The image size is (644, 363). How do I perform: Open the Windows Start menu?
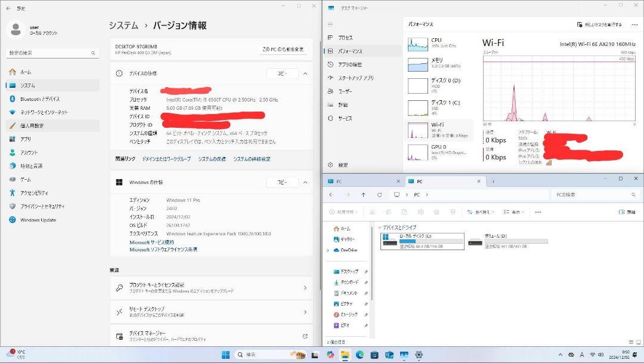coord(226,355)
